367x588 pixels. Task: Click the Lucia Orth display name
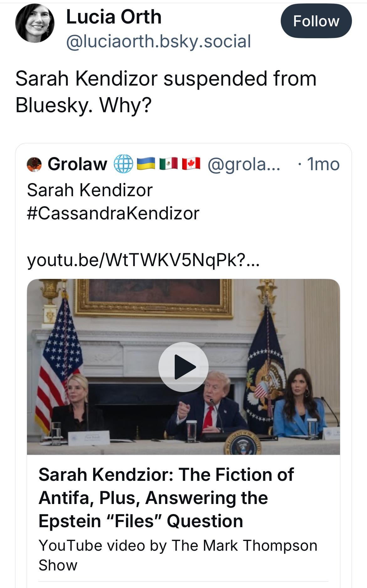coord(114,17)
